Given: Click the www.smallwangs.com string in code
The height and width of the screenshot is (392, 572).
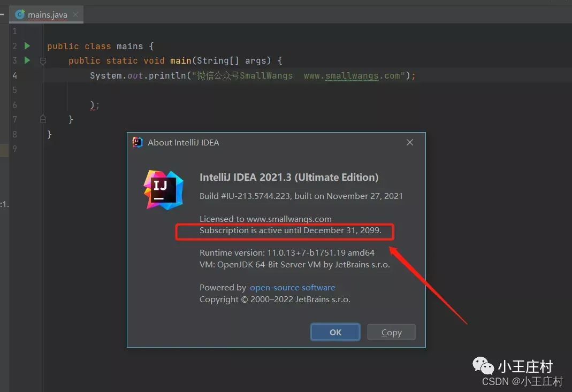Looking at the screenshot, I should click(352, 75).
